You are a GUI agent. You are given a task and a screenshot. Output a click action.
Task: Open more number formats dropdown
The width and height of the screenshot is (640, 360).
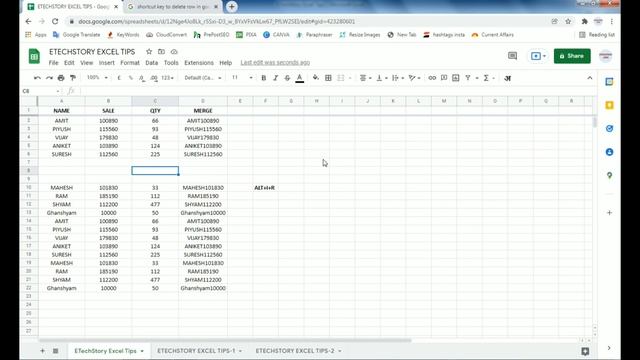167,78
